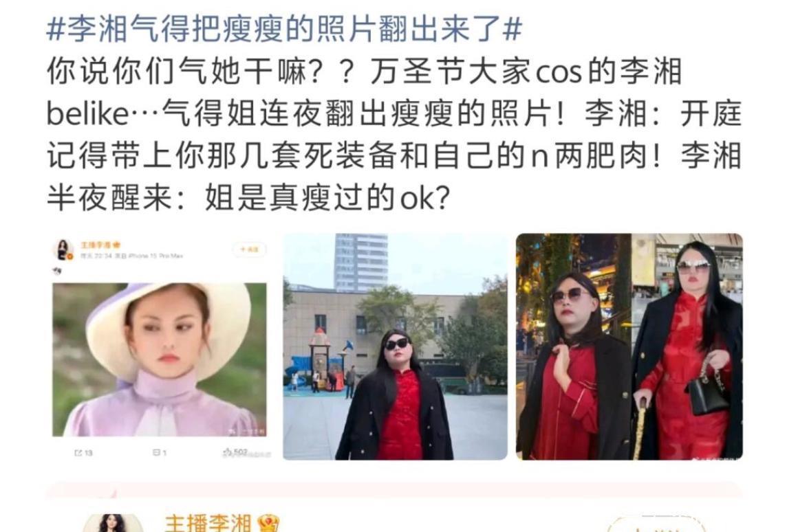
Task: Click the bottom profile avatar of 主播李湘
Action: pyautogui.click(x=113, y=523)
